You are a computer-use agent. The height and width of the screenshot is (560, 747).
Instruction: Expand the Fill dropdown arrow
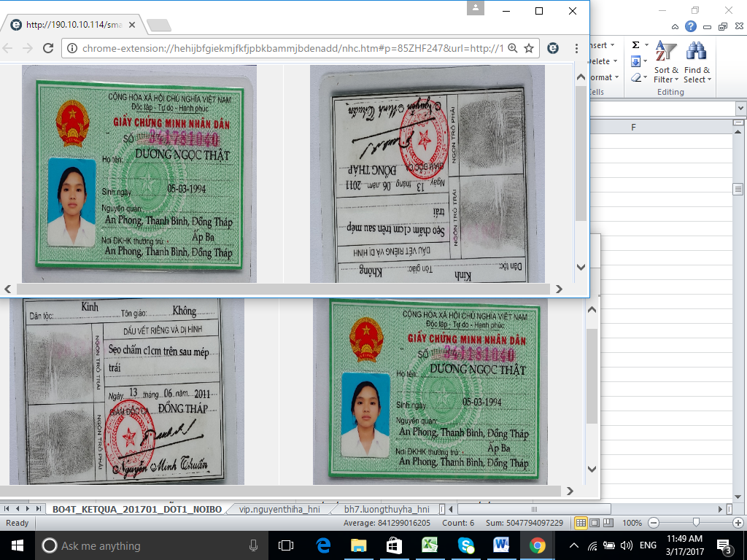[x=646, y=61]
